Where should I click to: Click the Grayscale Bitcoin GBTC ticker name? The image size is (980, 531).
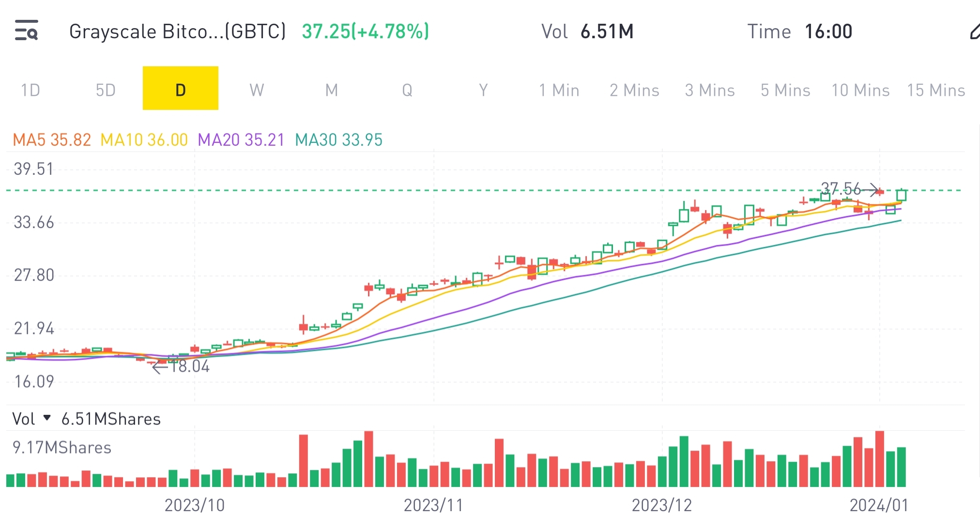[x=177, y=31]
